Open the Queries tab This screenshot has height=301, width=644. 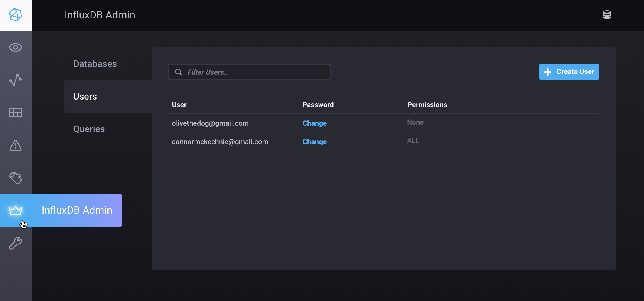[89, 129]
